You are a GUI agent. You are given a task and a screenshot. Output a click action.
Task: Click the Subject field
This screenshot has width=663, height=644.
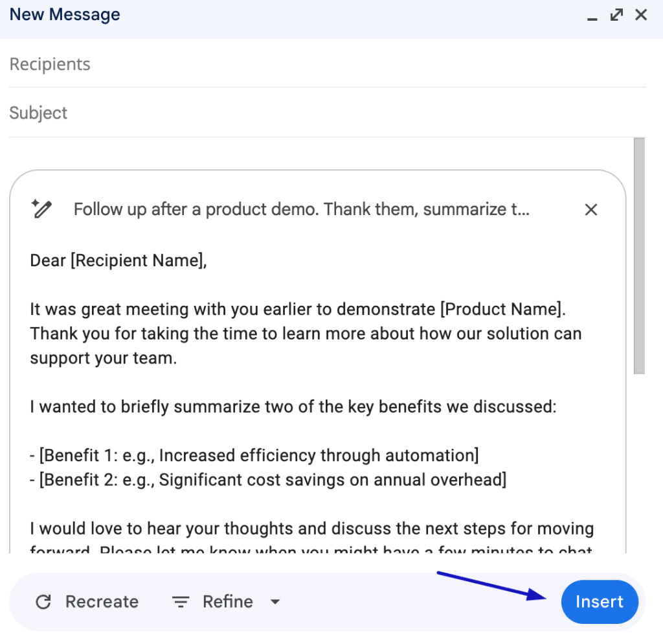(x=129, y=113)
